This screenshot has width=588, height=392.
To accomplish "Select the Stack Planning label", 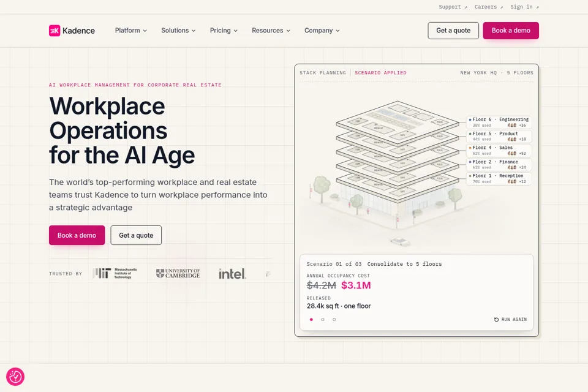I will (x=323, y=73).
